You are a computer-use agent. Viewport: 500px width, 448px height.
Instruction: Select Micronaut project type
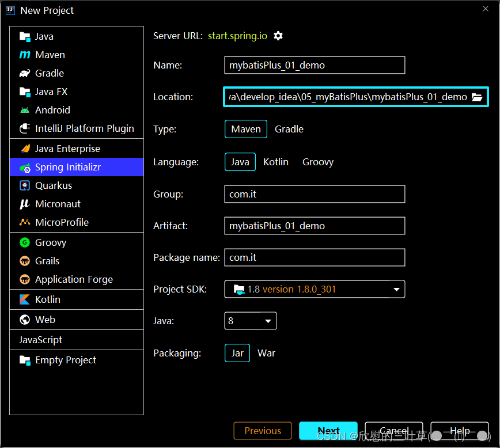coord(58,204)
